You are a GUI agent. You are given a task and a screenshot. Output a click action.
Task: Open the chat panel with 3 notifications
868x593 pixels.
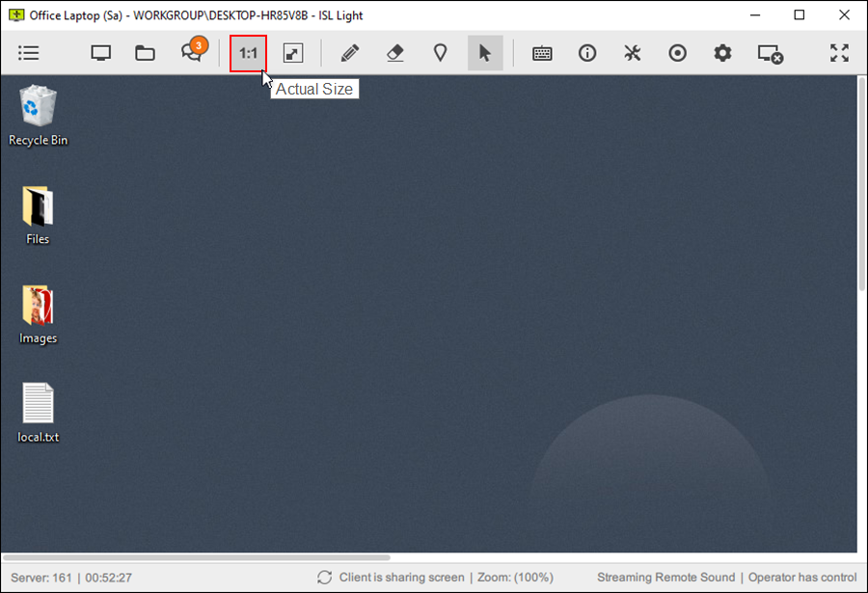[191, 53]
